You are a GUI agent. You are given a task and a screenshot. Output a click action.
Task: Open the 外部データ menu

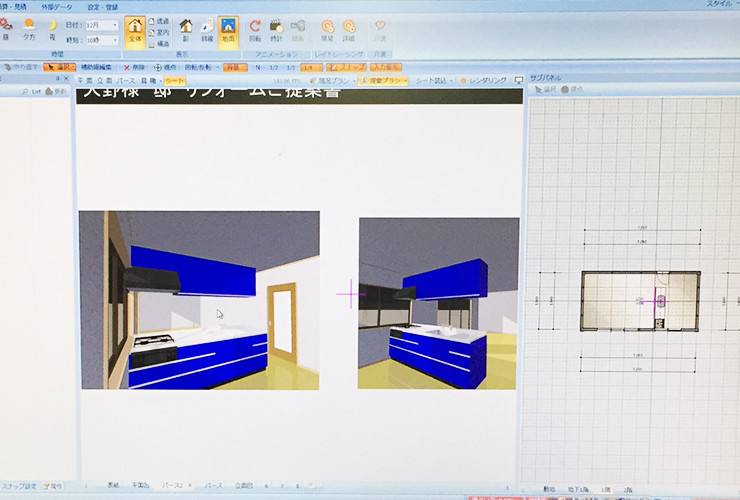[x=57, y=7]
